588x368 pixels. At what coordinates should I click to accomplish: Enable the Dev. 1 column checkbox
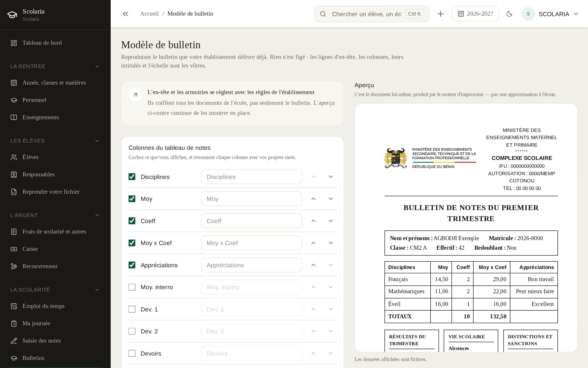(132, 309)
